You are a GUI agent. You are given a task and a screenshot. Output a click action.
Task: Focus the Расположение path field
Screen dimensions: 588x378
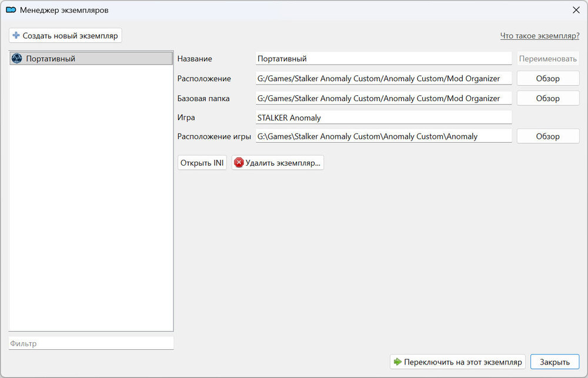click(383, 78)
